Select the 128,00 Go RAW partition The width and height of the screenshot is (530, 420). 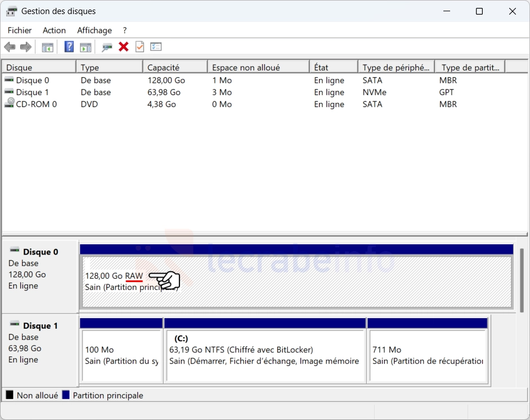[x=296, y=282]
